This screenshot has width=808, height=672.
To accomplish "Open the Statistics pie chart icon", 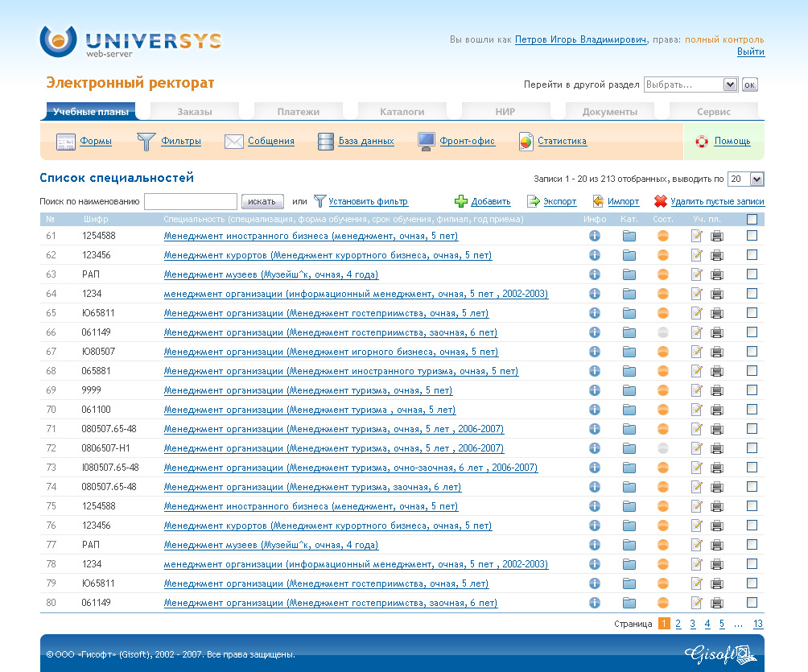I will pos(526,142).
